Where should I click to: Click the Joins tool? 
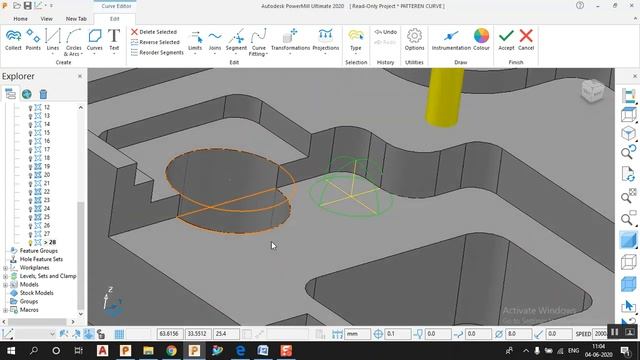(x=215, y=41)
